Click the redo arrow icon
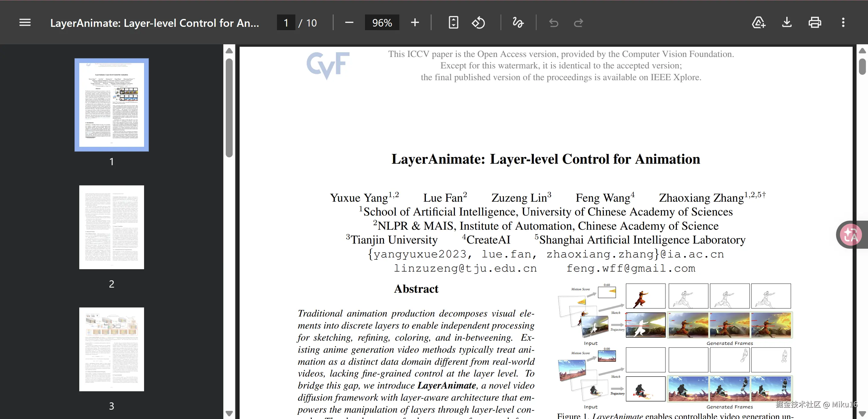868x419 pixels. pyautogui.click(x=578, y=23)
